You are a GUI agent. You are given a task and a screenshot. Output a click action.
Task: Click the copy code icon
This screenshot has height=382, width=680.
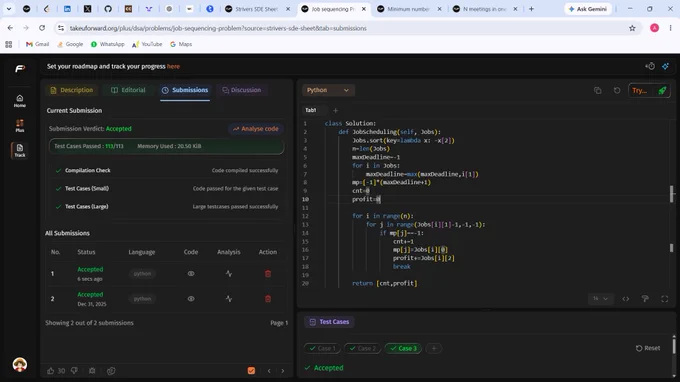point(598,90)
